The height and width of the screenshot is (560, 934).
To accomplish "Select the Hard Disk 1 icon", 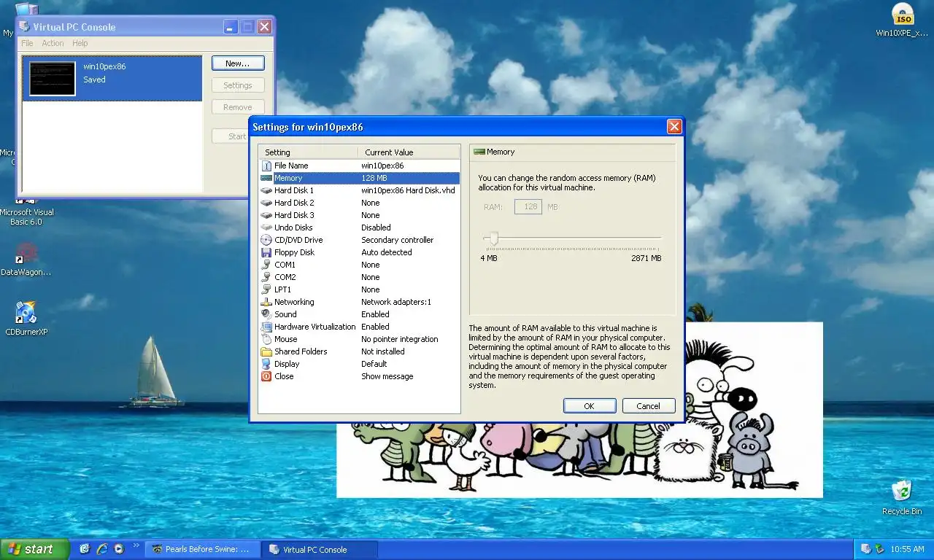I will (266, 190).
